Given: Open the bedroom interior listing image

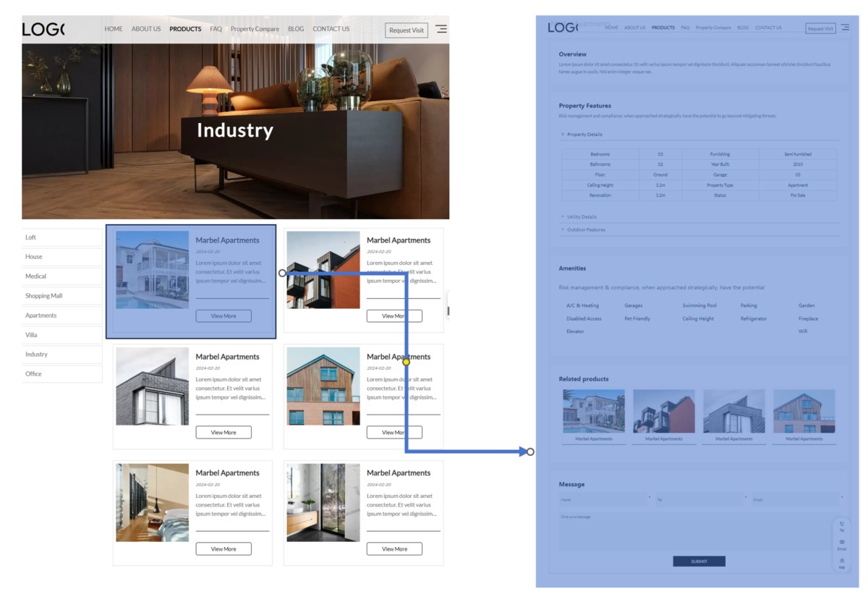Looking at the screenshot, I should 152,503.
